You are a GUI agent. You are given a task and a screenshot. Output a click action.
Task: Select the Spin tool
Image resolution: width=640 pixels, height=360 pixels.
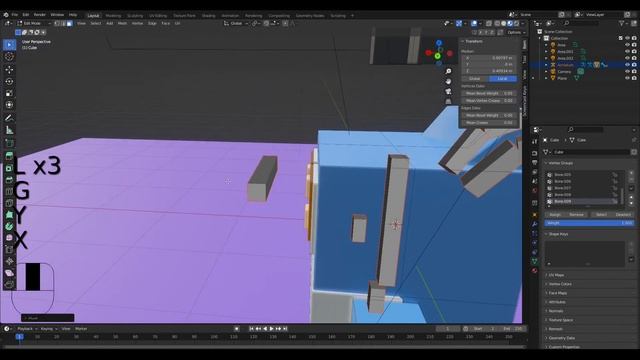[9, 226]
